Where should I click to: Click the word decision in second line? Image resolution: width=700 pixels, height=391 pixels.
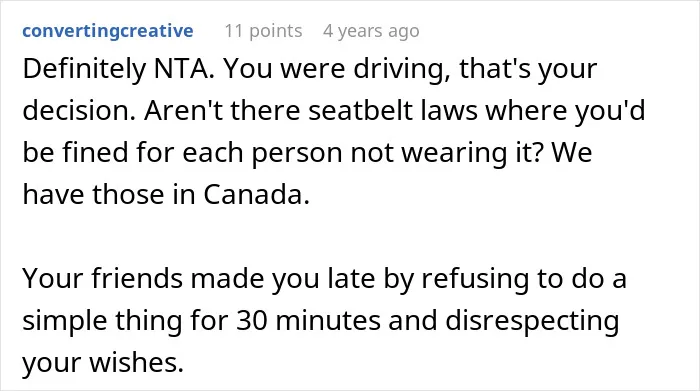click(78, 111)
